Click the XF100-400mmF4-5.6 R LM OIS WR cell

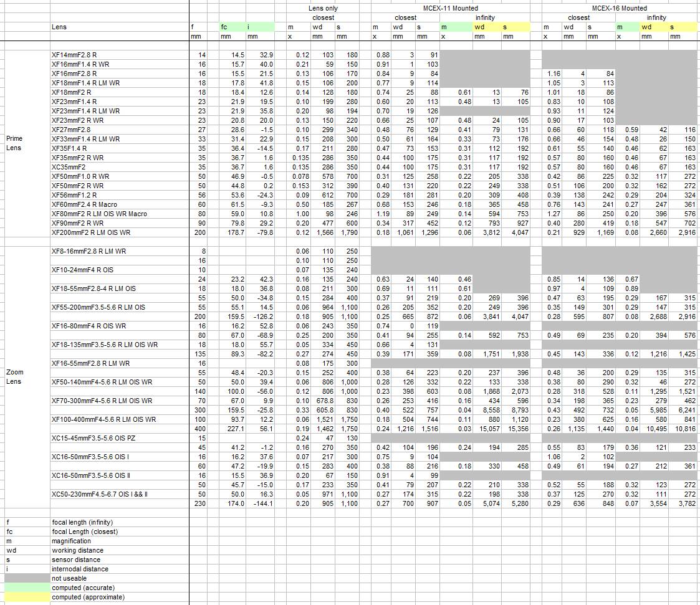coord(119,421)
